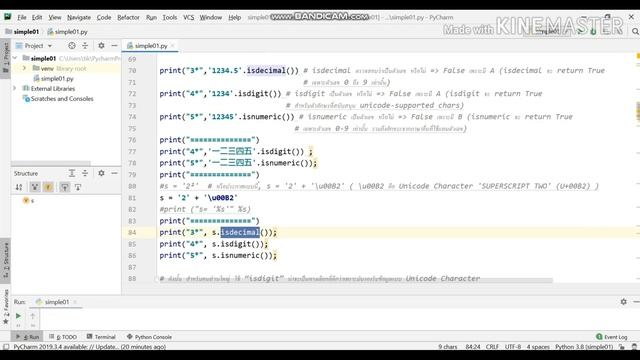640x360 pixels.
Task: Open the Structure tool window side tab
Action: pos(5,260)
